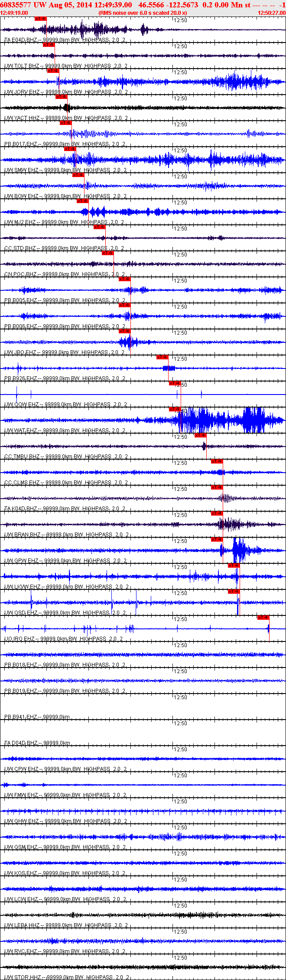Click the red pick marker on PB B926 trace

pyautogui.click(x=162, y=357)
